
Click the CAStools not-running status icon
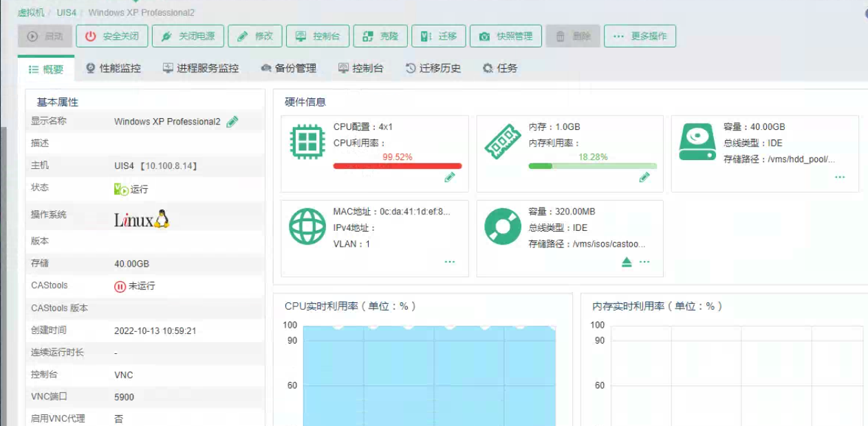point(120,286)
